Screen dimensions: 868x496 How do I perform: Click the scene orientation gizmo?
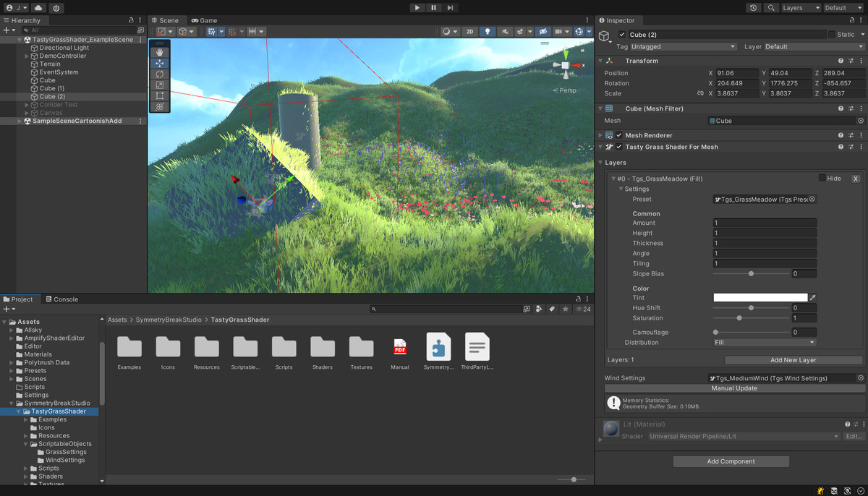pyautogui.click(x=564, y=65)
